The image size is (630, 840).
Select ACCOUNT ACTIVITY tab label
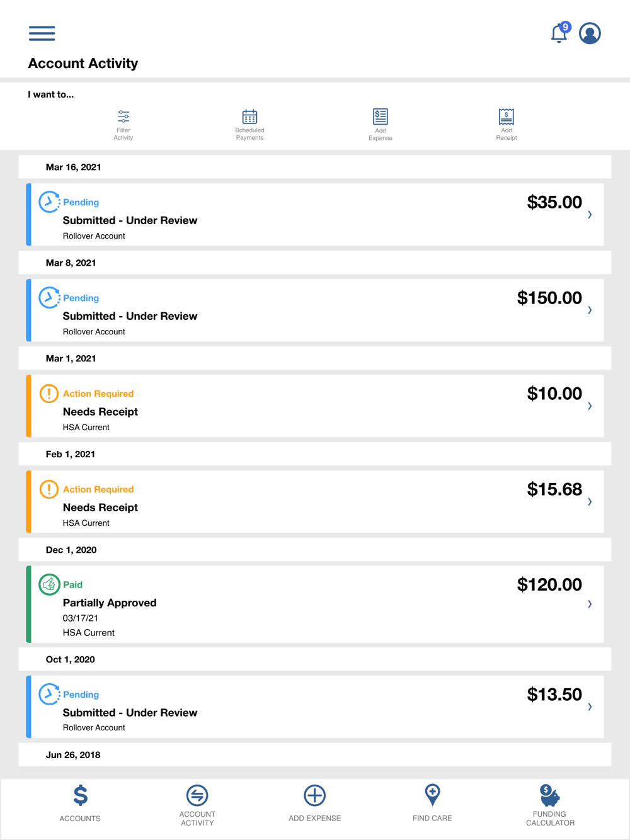[197, 819]
